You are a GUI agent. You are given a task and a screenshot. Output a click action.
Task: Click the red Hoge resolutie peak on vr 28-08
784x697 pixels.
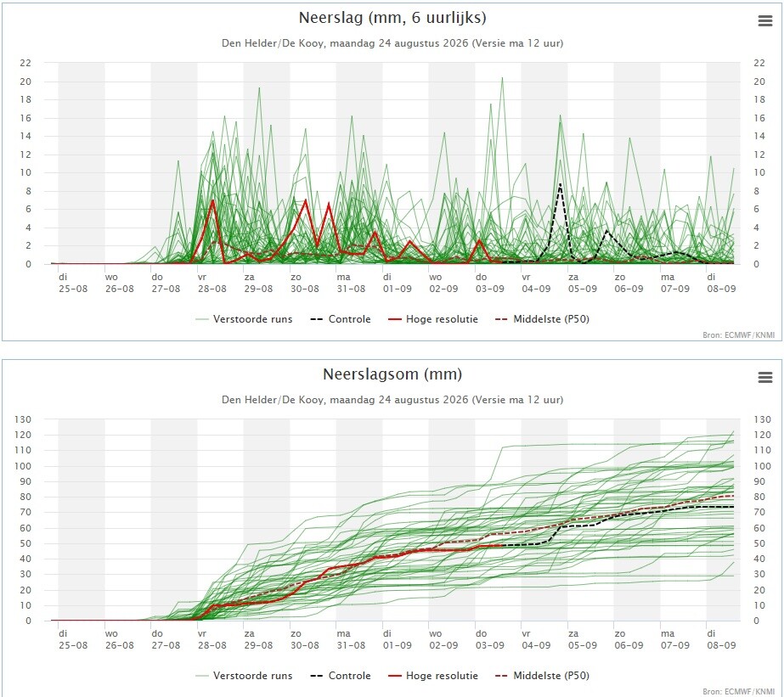point(213,200)
